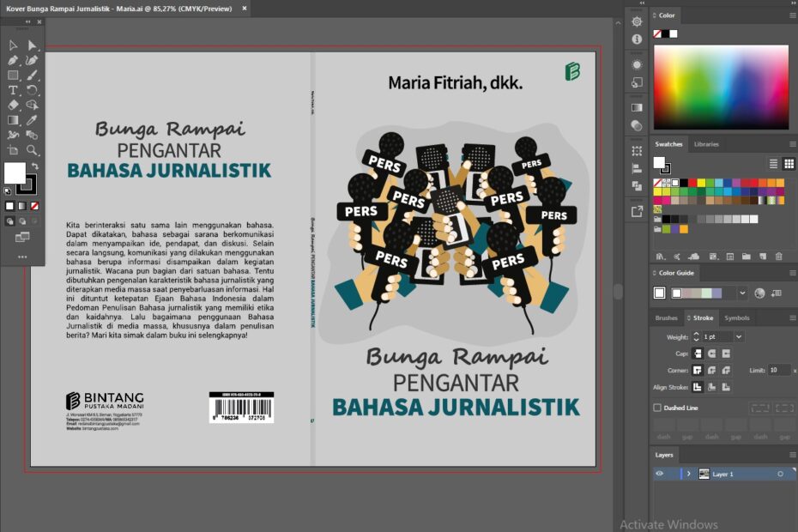Set Align Stroke to outside
Viewport: 798px width, 532px height.
click(x=725, y=387)
